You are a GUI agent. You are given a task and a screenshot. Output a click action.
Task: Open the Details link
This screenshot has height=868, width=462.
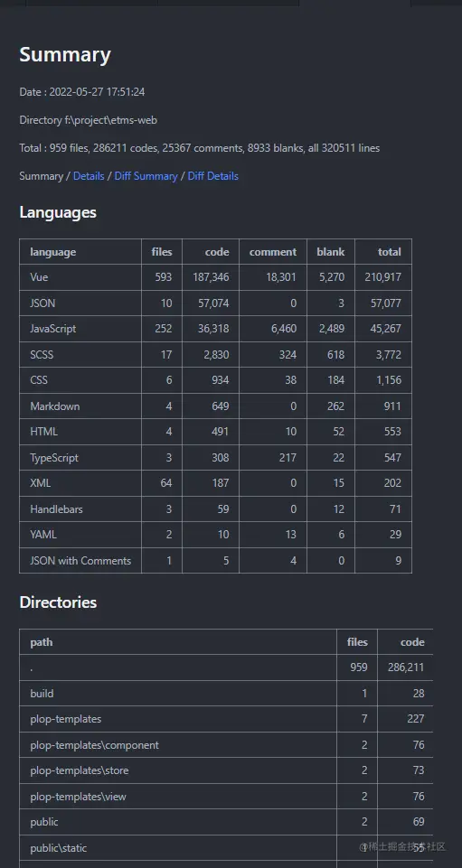pyautogui.click(x=89, y=176)
